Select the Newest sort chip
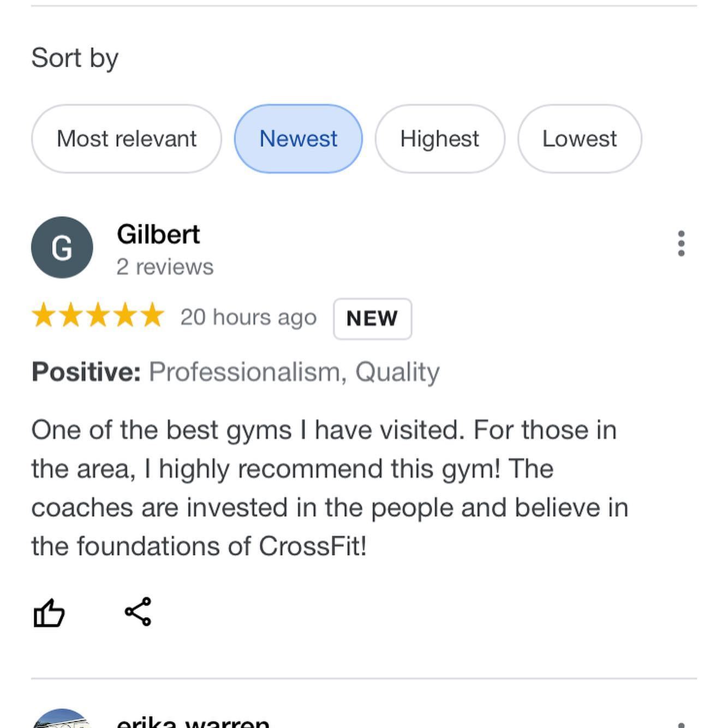Image resolution: width=728 pixels, height=728 pixels. [x=298, y=139]
